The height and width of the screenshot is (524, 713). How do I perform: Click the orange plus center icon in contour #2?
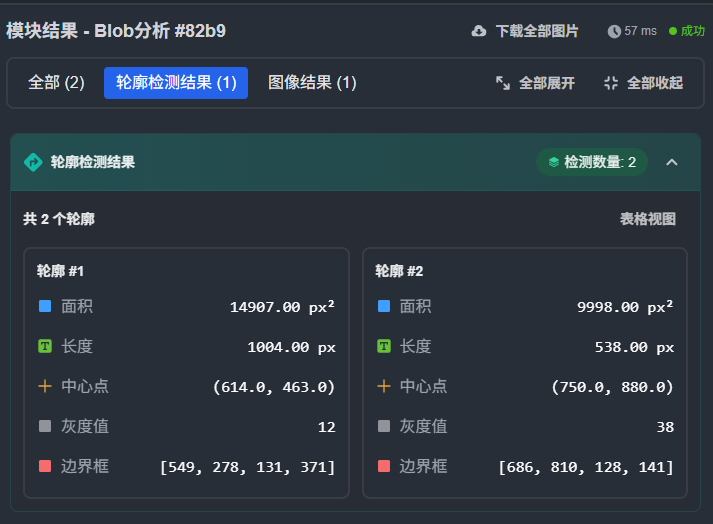(384, 386)
